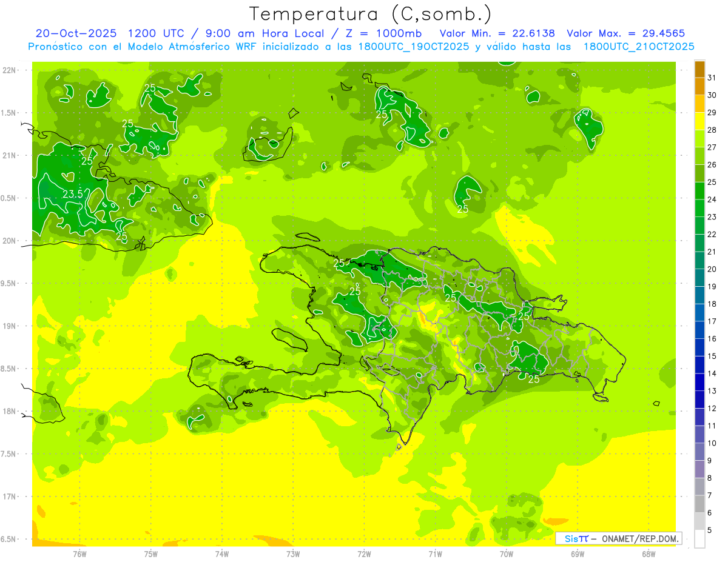Select the Valor Max. = 29.4565 readout
Image resolution: width=728 pixels, height=562 pixels.
pyautogui.click(x=625, y=33)
